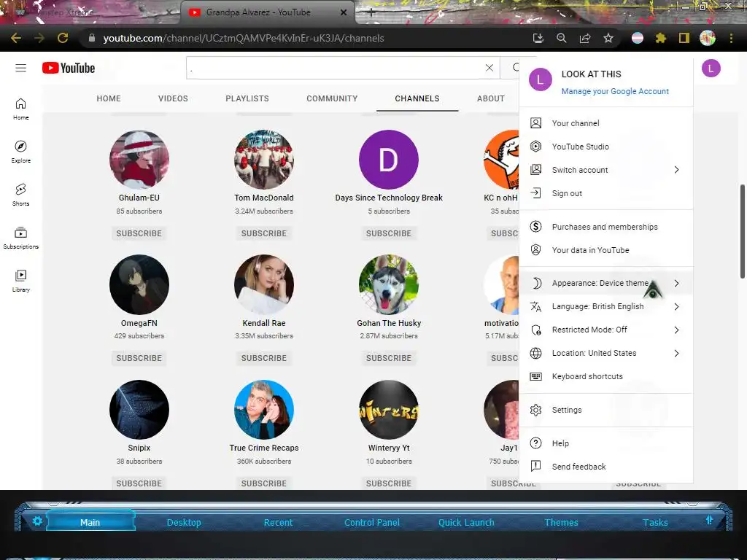Open Settings in account menu
The image size is (747, 560).
(x=606, y=410)
